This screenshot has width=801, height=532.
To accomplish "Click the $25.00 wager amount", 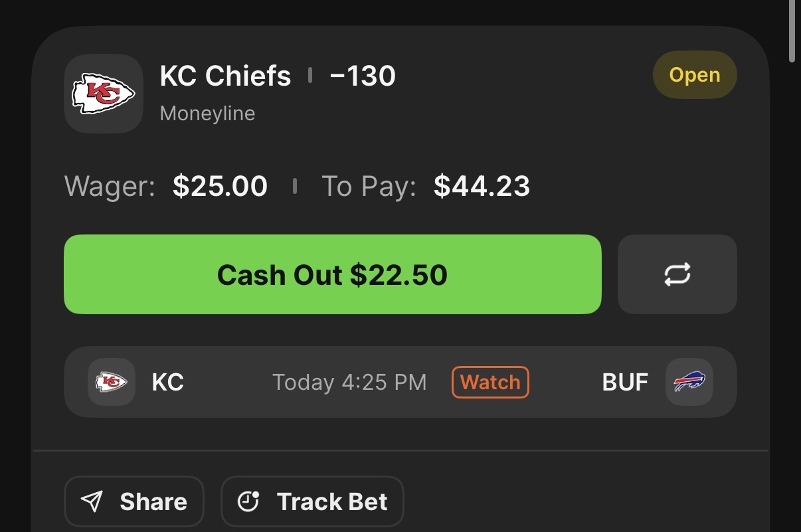I will (x=220, y=187).
